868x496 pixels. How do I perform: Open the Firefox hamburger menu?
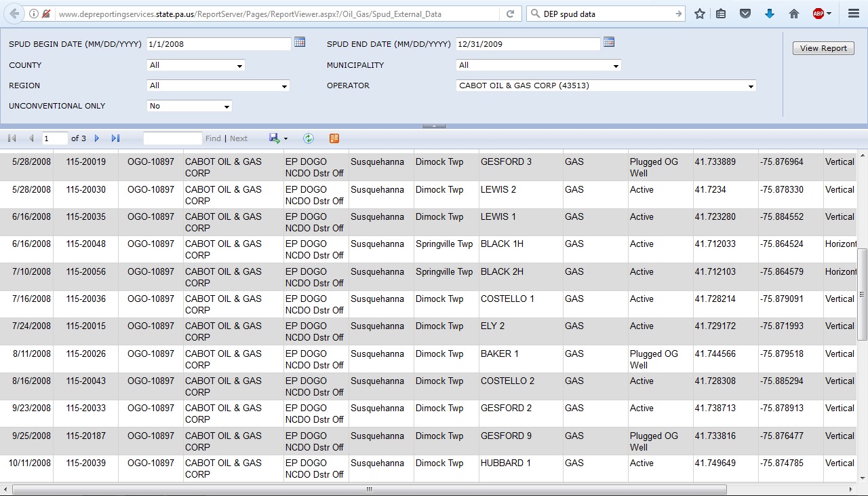pos(853,14)
